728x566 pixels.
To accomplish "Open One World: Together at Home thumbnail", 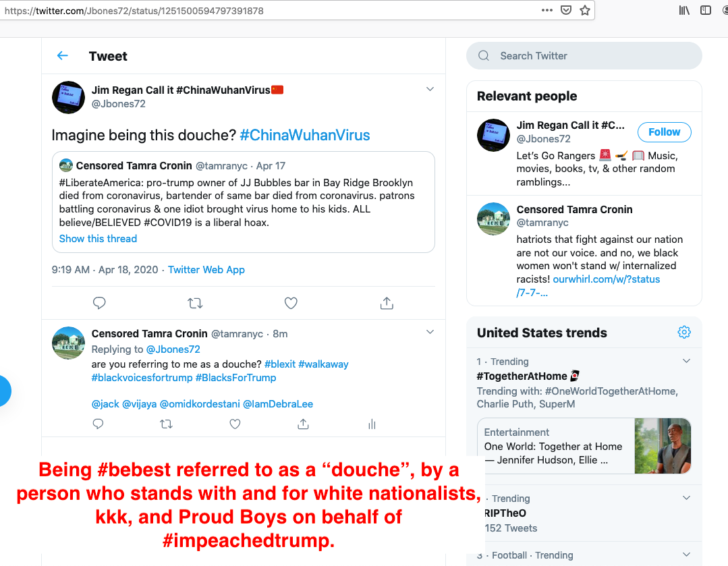I will click(663, 446).
